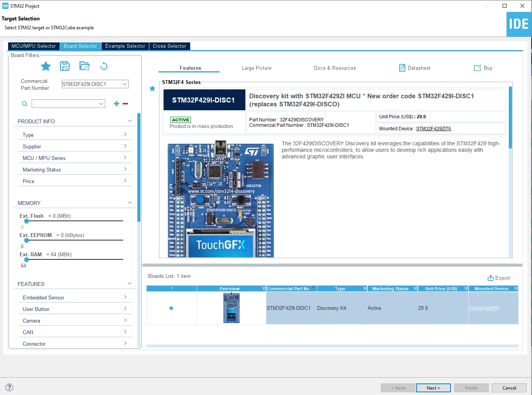Switch to the Large Picture tab
This screenshot has height=395, width=532.
tap(257, 68)
